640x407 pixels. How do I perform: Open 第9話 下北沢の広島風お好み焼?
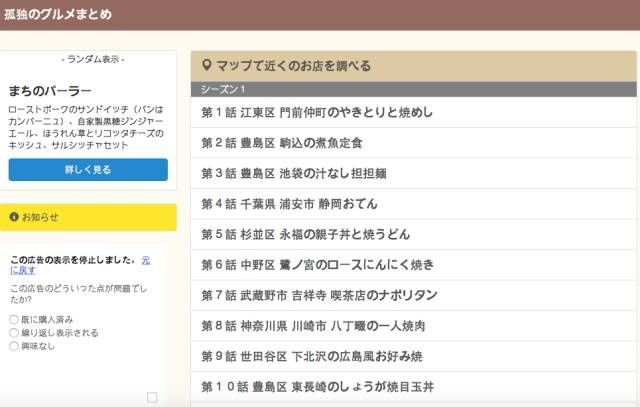pyautogui.click(x=413, y=356)
